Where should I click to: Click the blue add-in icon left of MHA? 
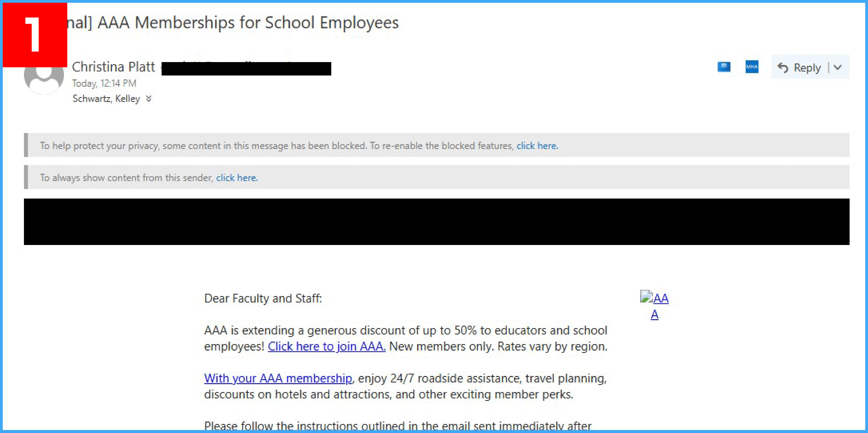tap(724, 67)
